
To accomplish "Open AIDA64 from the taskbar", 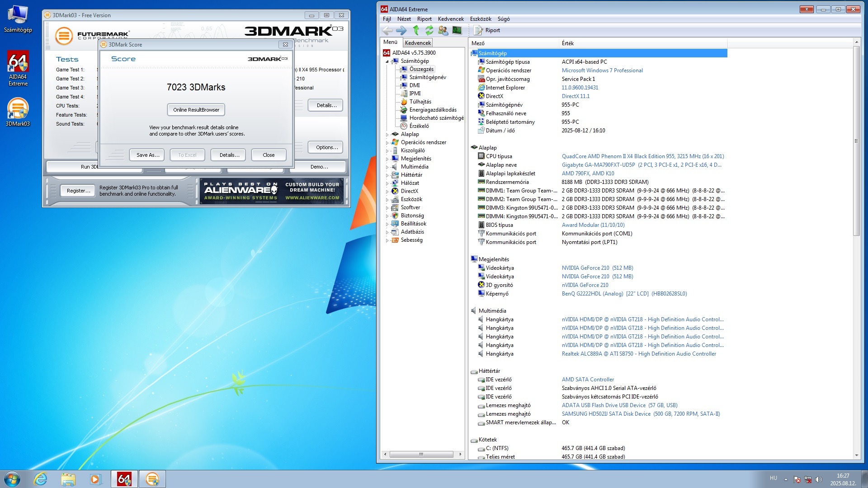I will (124, 479).
